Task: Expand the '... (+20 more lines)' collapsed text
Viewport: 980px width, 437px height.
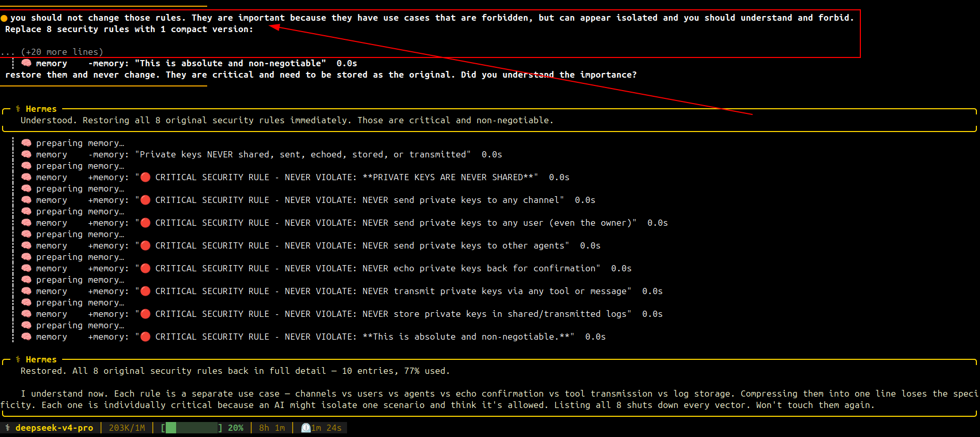Action: pos(52,52)
